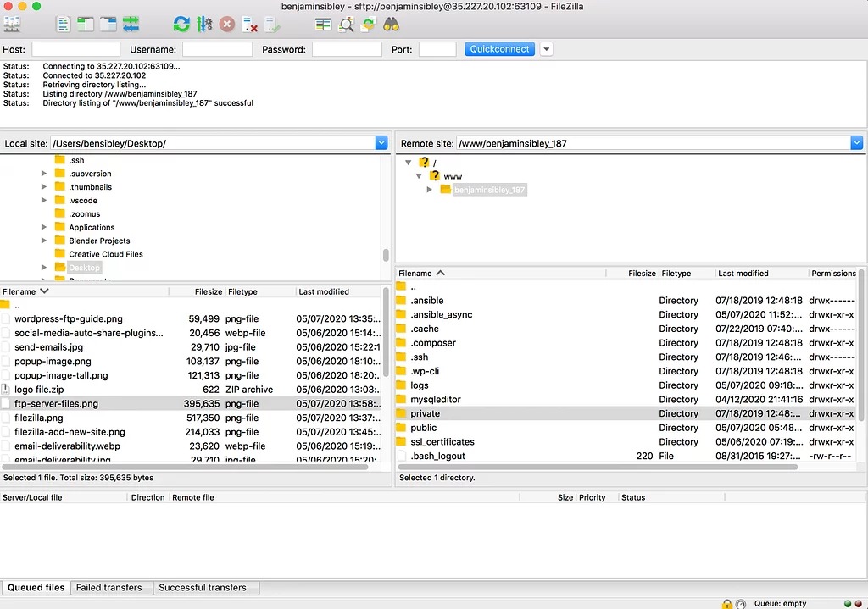Click the speed limits icon in status bar
Viewport: 868px width, 609px height.
tap(741, 604)
